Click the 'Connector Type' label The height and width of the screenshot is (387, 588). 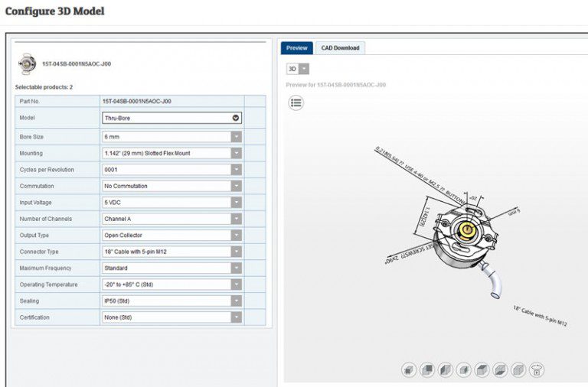point(39,252)
